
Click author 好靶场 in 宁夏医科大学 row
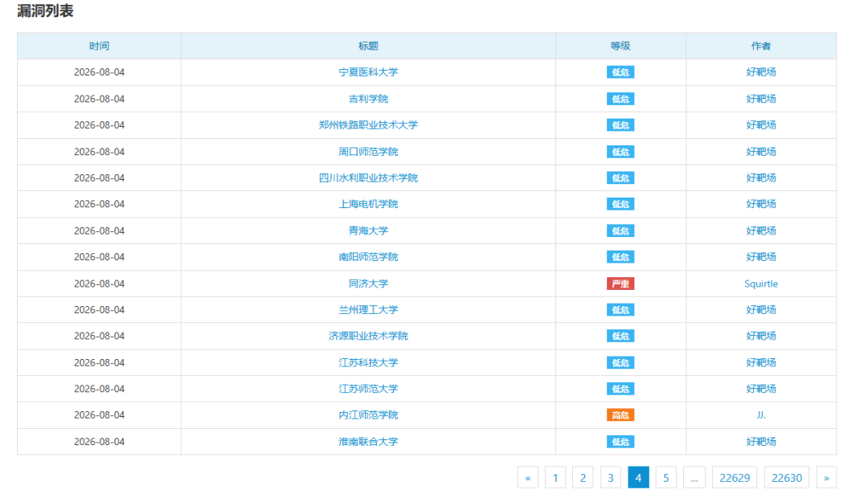point(761,72)
